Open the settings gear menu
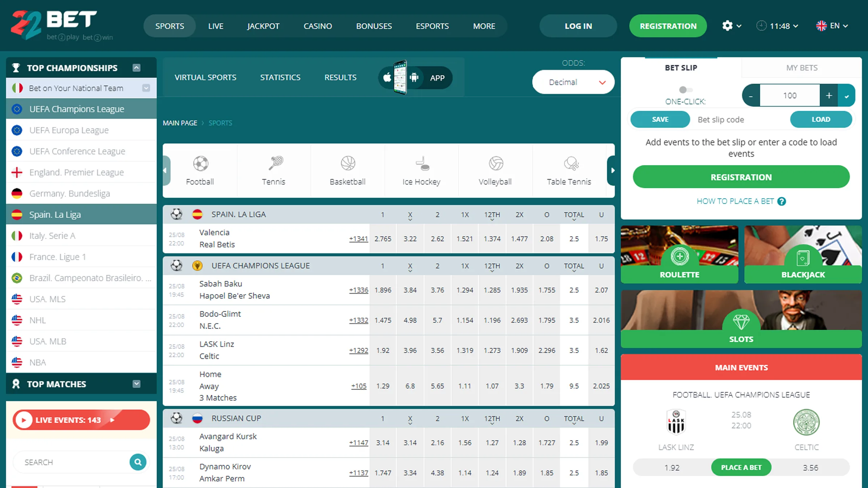This screenshot has width=868, height=488. pos(731,26)
